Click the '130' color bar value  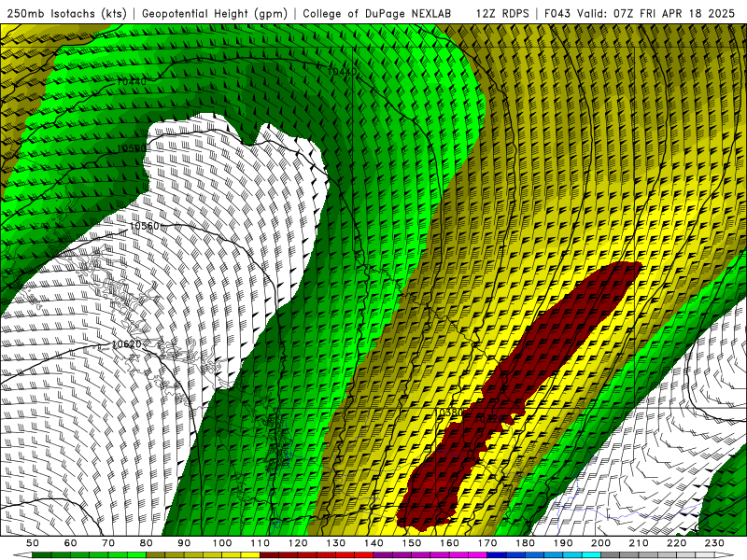(x=336, y=543)
